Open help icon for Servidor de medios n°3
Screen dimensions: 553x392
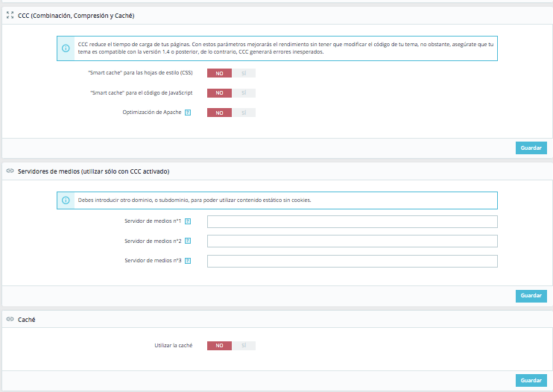point(188,261)
